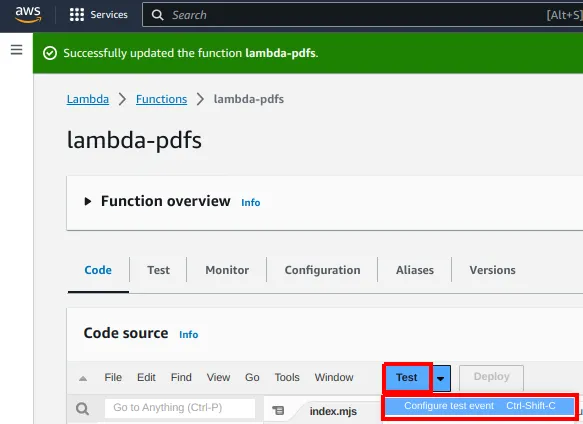Open the Tools menu in code editor
This screenshot has height=424, width=583.
click(287, 378)
